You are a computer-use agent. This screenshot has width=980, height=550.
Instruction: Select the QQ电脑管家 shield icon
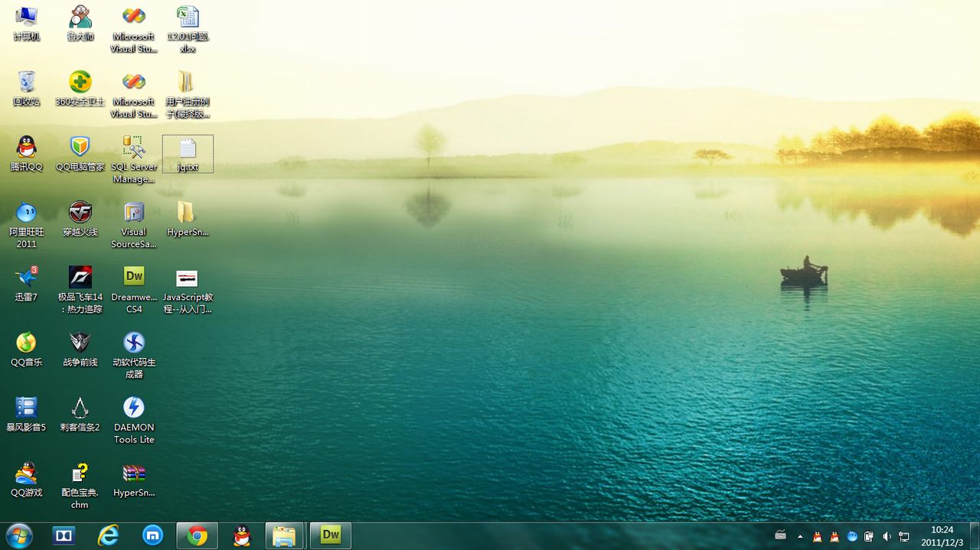80,154
